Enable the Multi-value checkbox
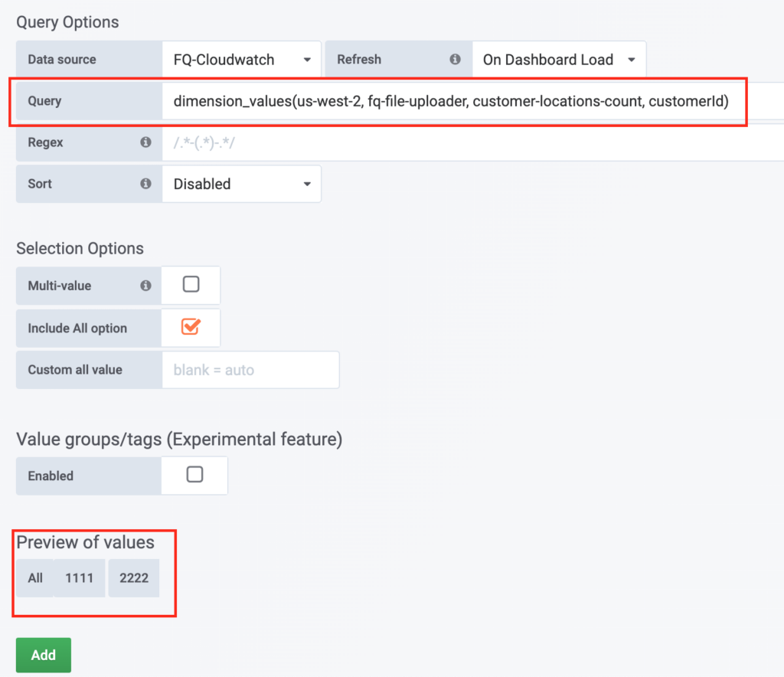 [x=191, y=284]
